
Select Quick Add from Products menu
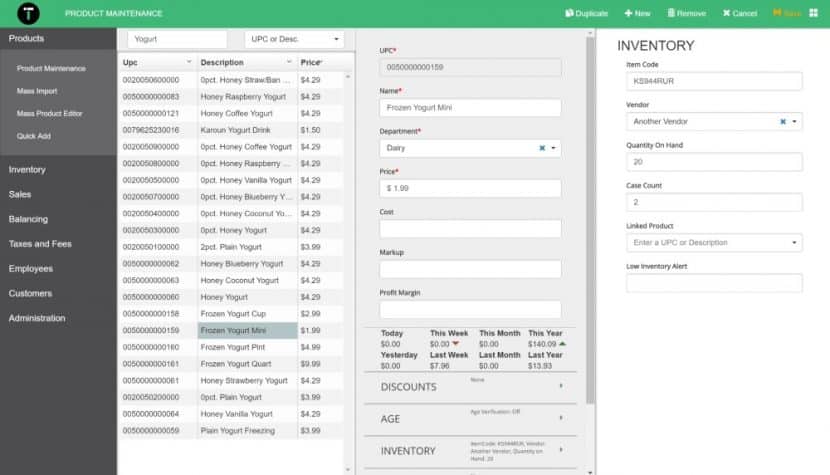[x=34, y=135]
